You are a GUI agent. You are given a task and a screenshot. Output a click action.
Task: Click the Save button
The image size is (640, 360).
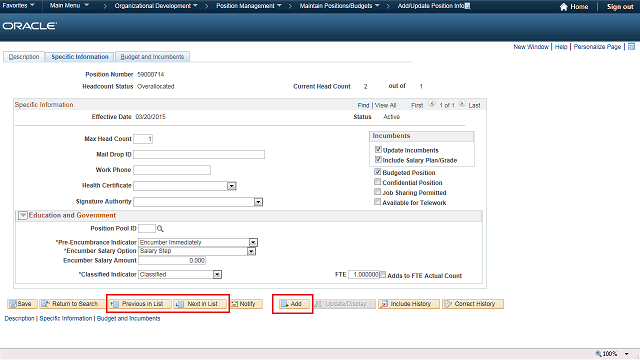click(x=22, y=304)
